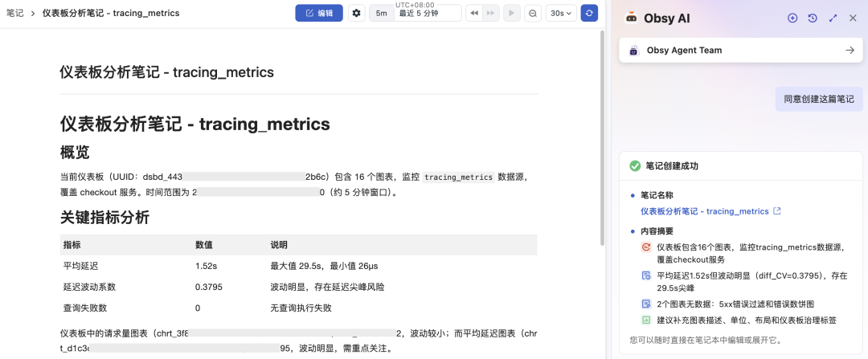
Task: Open Obsy Agent Team arrow
Action: pos(850,51)
